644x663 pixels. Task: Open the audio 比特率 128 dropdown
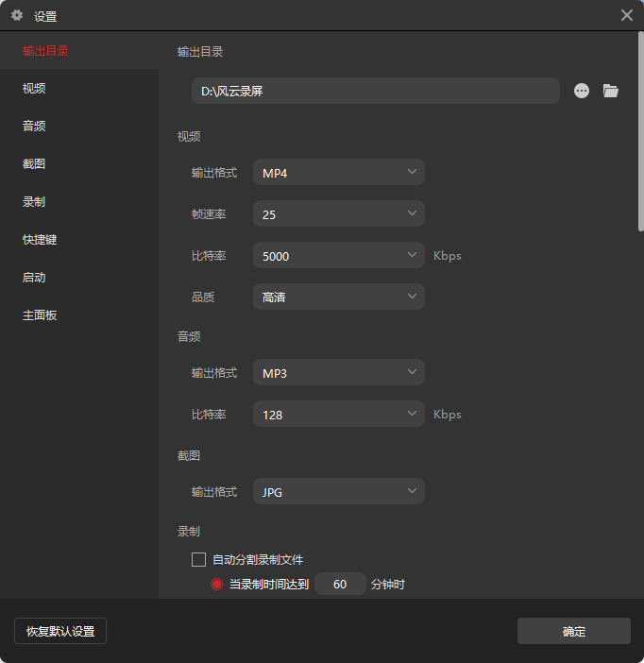tap(339, 414)
